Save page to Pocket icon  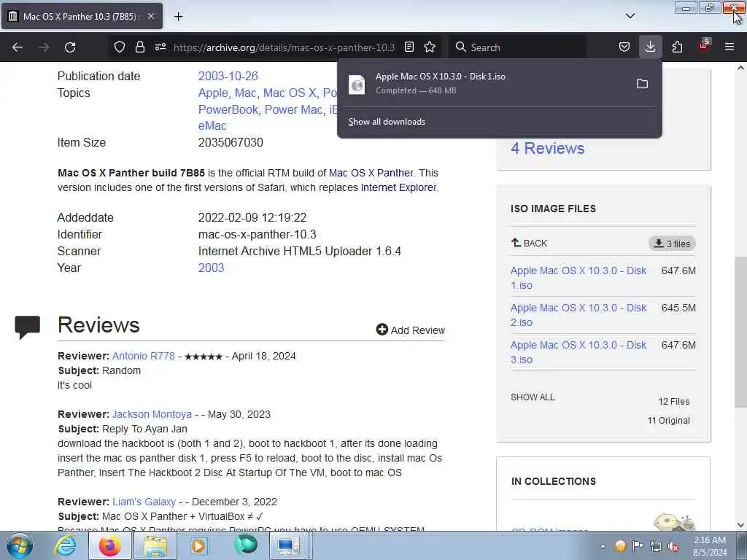624,47
